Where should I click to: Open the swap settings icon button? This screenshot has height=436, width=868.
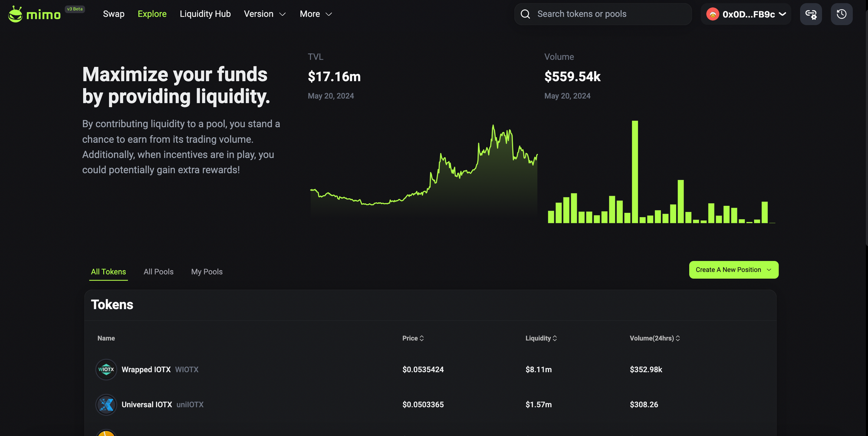pos(811,14)
